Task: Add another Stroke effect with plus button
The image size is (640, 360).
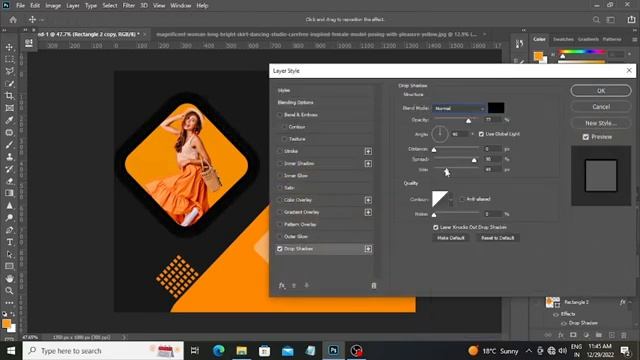Action: click(x=368, y=151)
